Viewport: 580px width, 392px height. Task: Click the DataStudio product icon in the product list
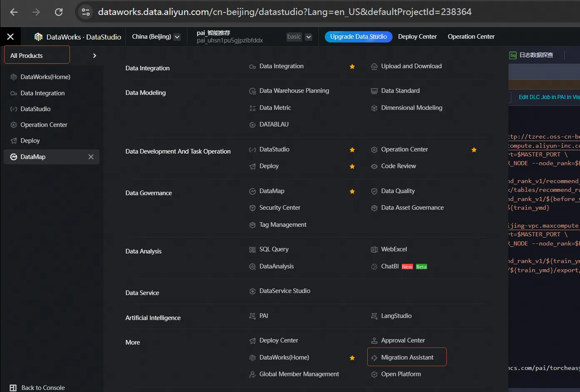pos(252,150)
